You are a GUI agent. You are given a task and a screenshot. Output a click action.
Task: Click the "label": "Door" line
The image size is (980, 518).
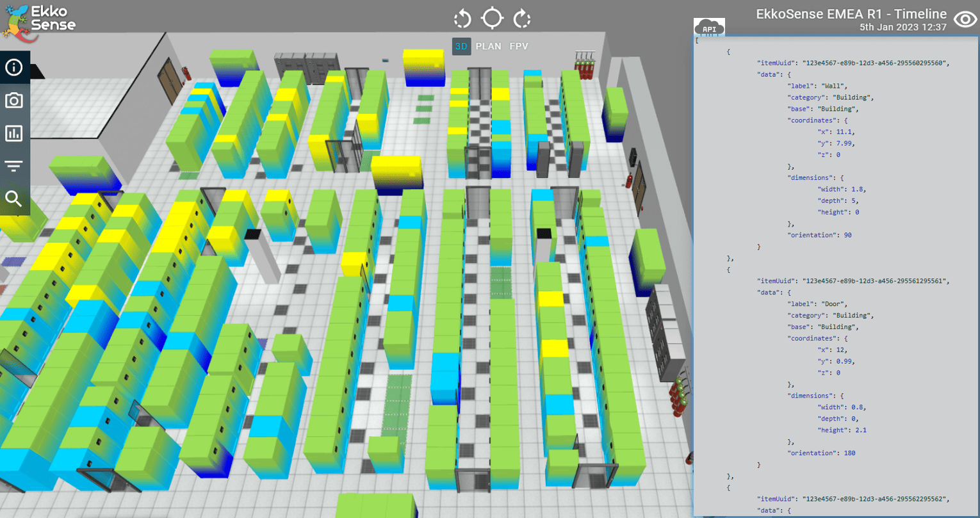tap(817, 304)
